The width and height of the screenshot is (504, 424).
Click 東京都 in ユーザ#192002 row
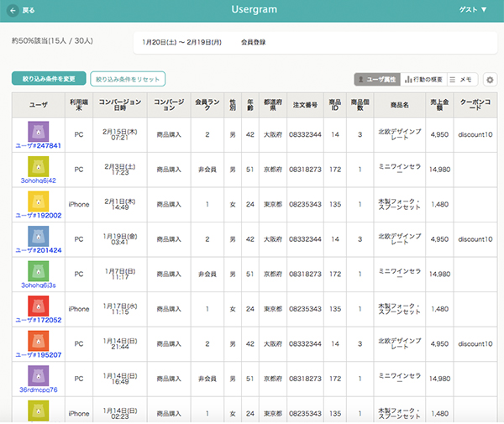click(x=273, y=205)
